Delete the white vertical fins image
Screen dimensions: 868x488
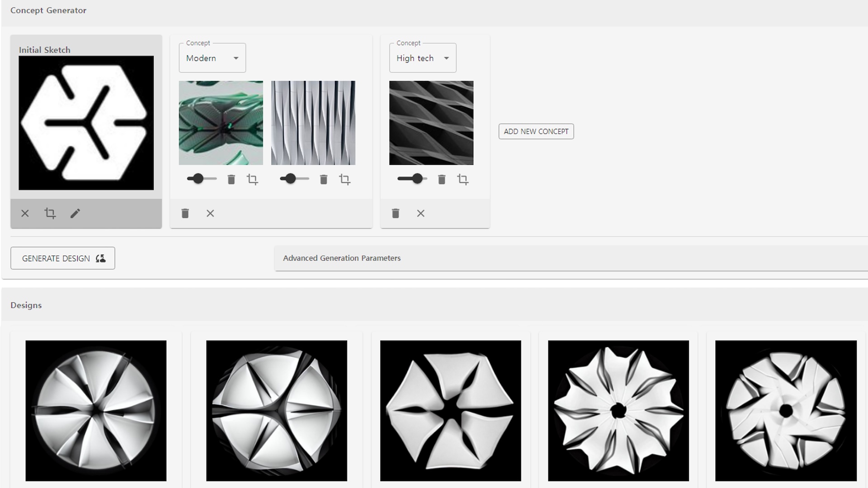click(x=323, y=179)
